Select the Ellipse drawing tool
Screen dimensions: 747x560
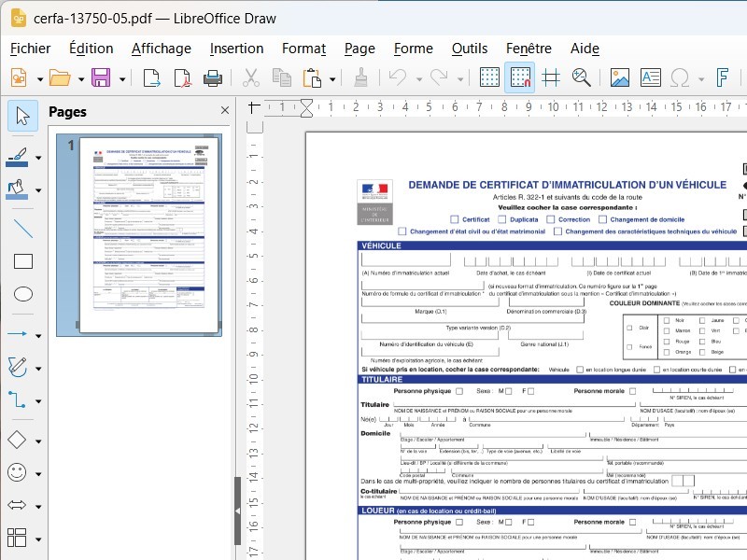pyautogui.click(x=22, y=295)
